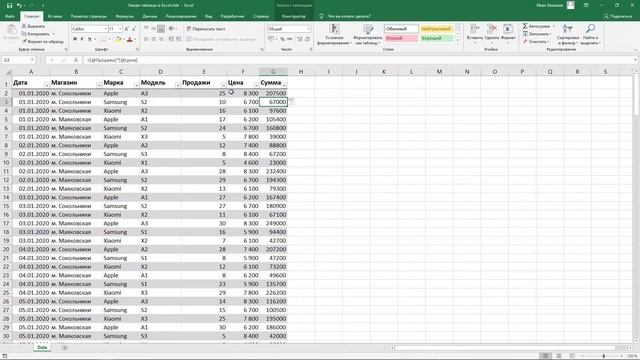Center text horizontally

coord(153,39)
